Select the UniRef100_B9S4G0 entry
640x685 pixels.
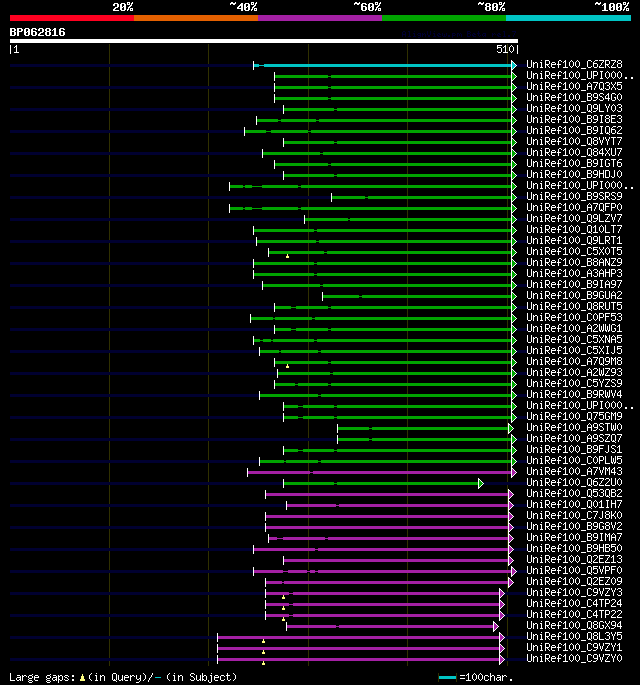click(574, 97)
